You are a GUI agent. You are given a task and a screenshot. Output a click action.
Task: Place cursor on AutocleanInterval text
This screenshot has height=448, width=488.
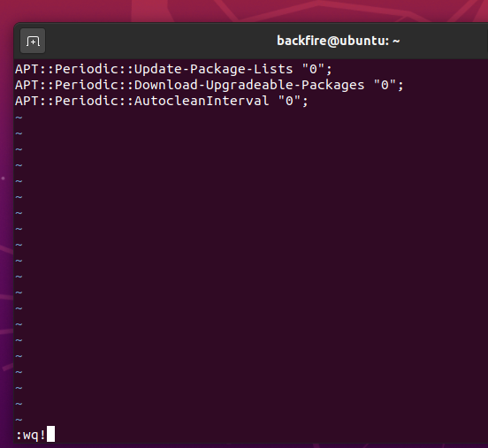(x=202, y=101)
